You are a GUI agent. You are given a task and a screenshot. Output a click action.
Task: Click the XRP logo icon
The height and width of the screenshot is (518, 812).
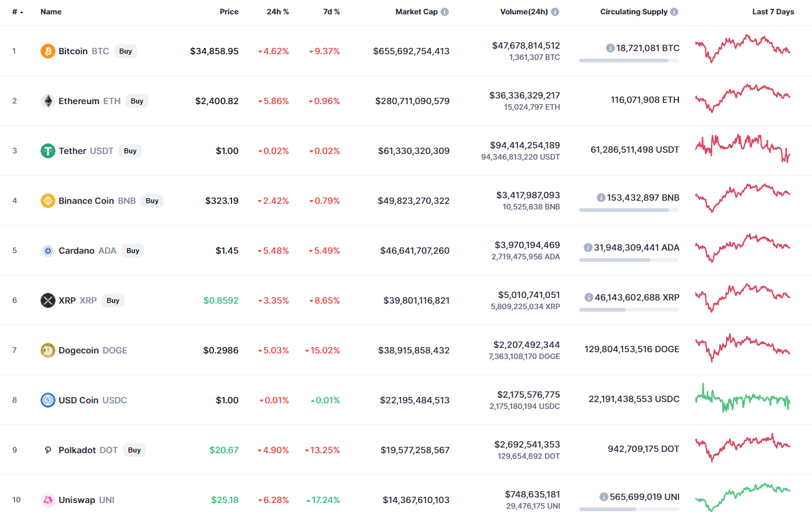click(48, 300)
